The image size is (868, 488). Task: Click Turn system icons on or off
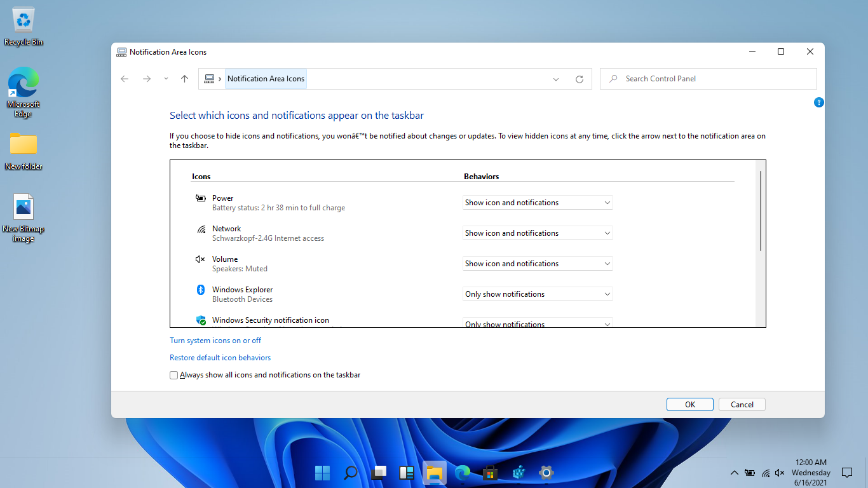point(215,341)
